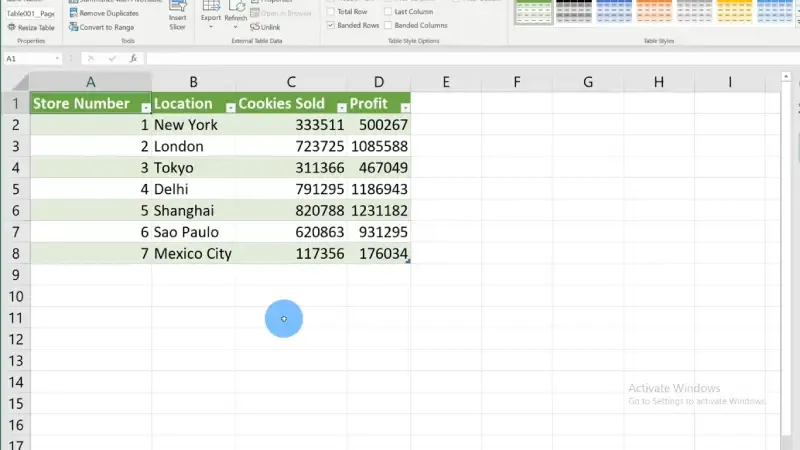The width and height of the screenshot is (800, 450).
Task: Click cell with value 333511
Action: [x=291, y=125]
